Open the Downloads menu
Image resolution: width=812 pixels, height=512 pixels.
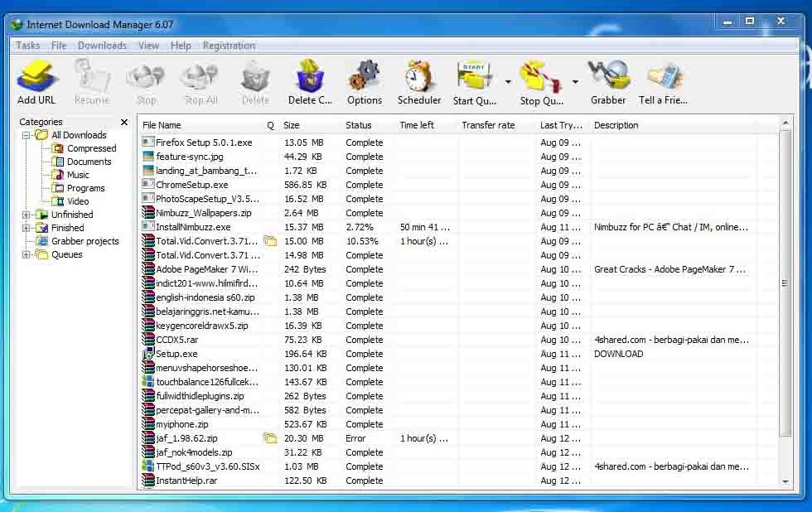pos(102,46)
